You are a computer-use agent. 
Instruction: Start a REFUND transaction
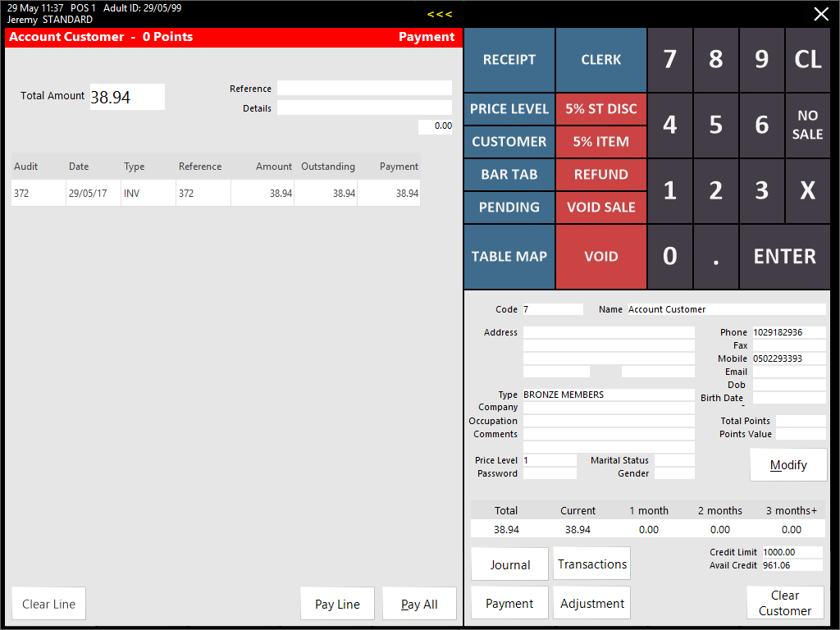(x=600, y=175)
